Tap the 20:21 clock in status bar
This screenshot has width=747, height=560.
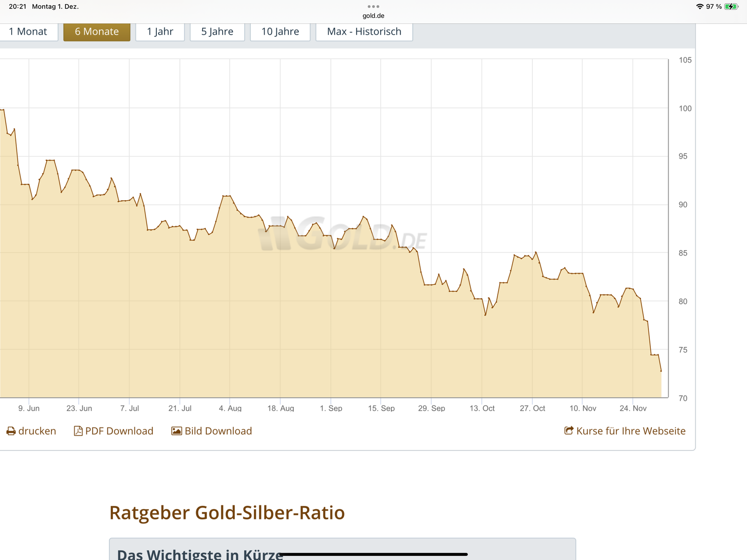click(x=18, y=7)
